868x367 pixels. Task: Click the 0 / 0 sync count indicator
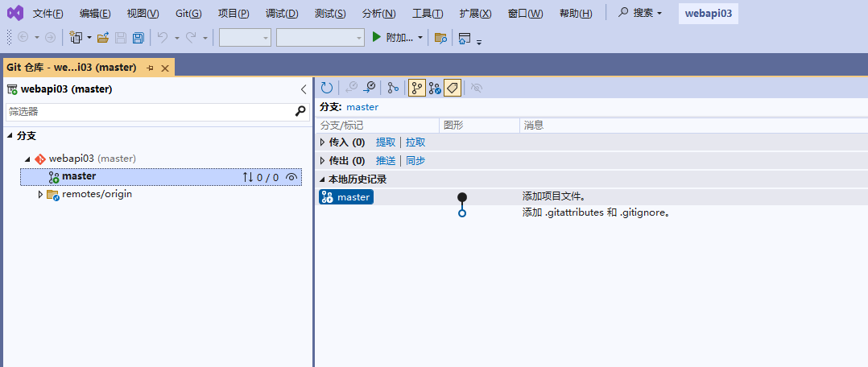point(261,177)
